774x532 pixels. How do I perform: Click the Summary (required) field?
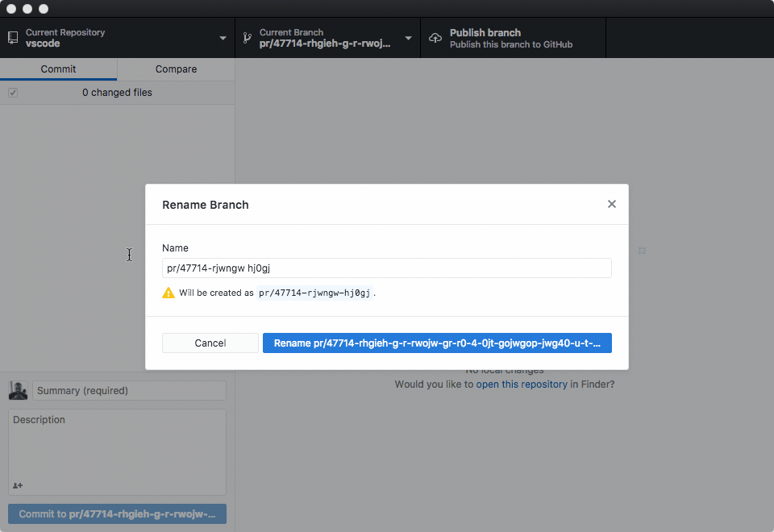pyautogui.click(x=129, y=390)
